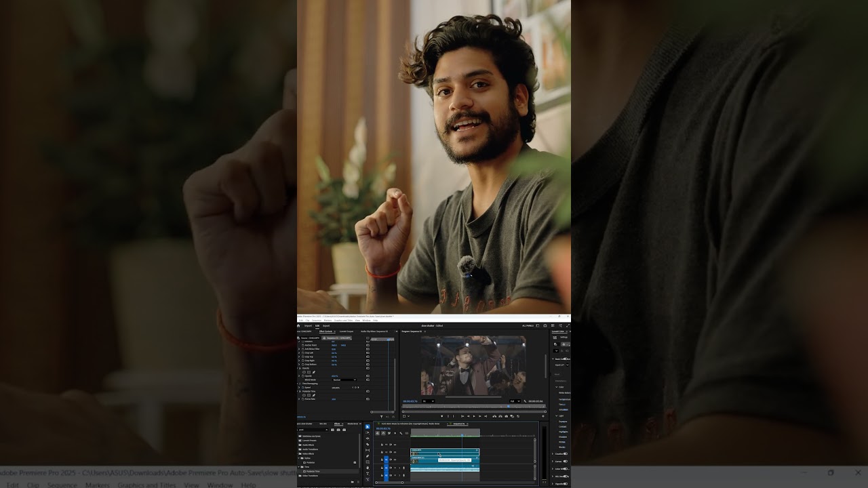Screen dimensions: 868x488
Task: Switch to Export workspace tab
Action: point(326,326)
